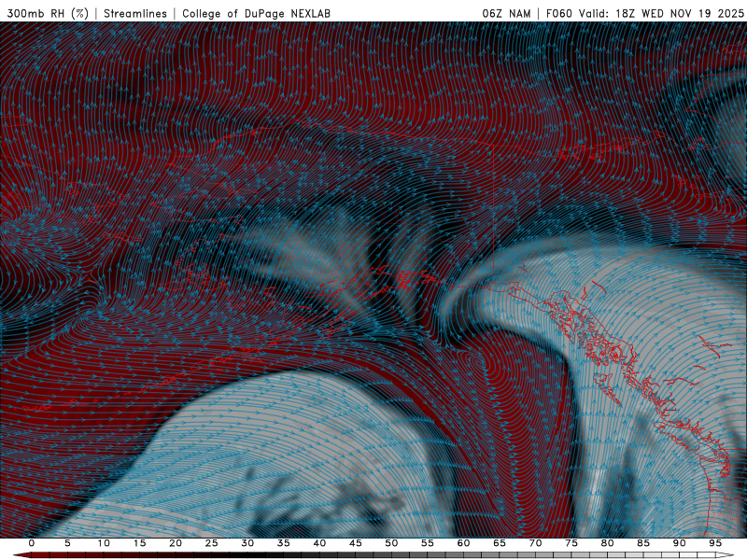Click the colorbar label "45"
Viewport: 747px width, 560px height.
pyautogui.click(x=355, y=543)
